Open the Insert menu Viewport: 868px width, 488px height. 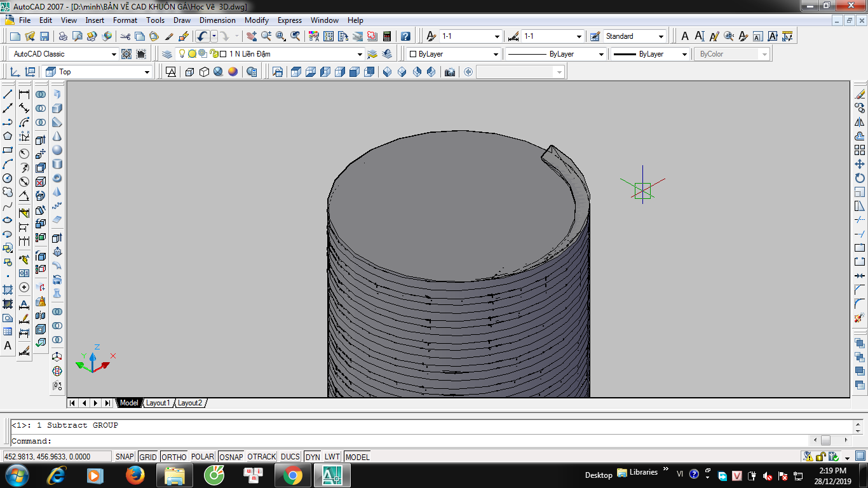pyautogui.click(x=95, y=20)
